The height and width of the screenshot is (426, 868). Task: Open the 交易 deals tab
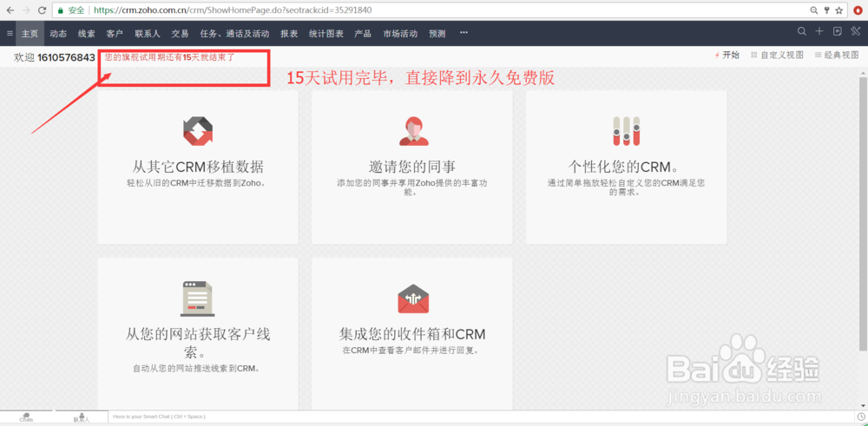point(180,33)
